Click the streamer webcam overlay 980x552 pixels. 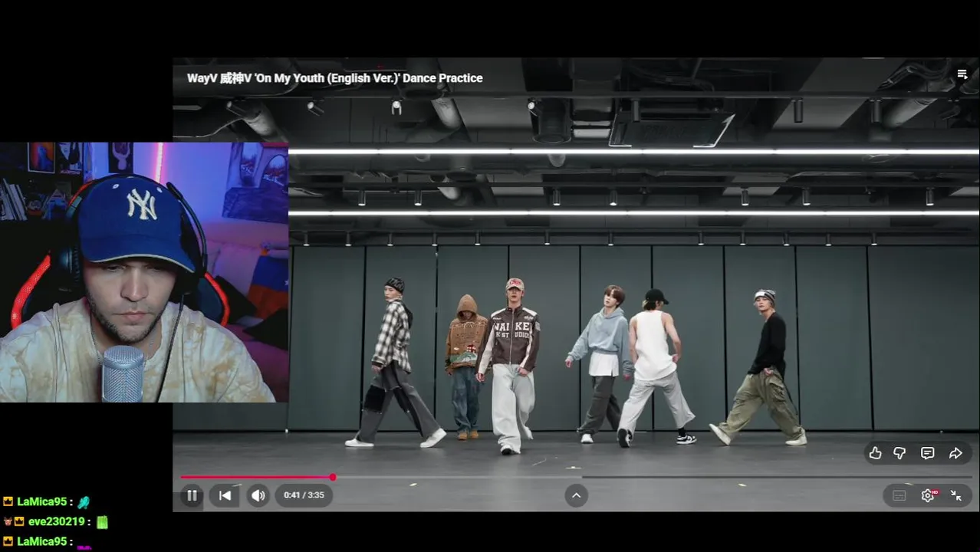coord(144,272)
